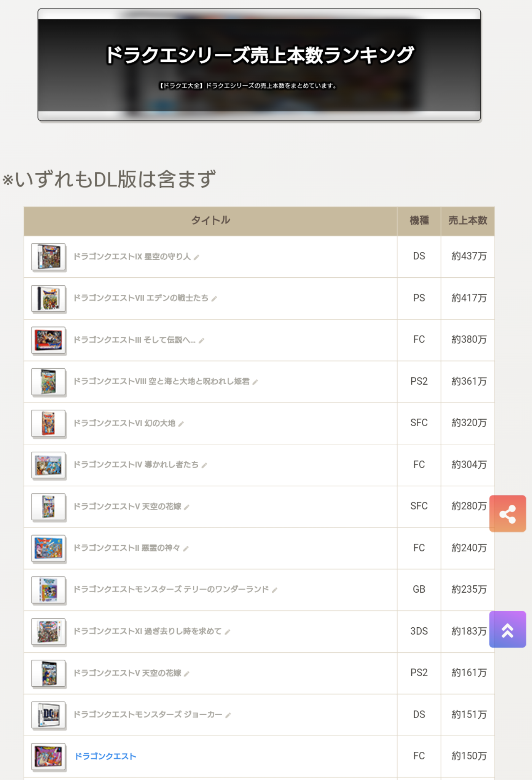Open ドラゴンクエストVIII 空と海と大地と呪われし姫君 link

[161, 381]
